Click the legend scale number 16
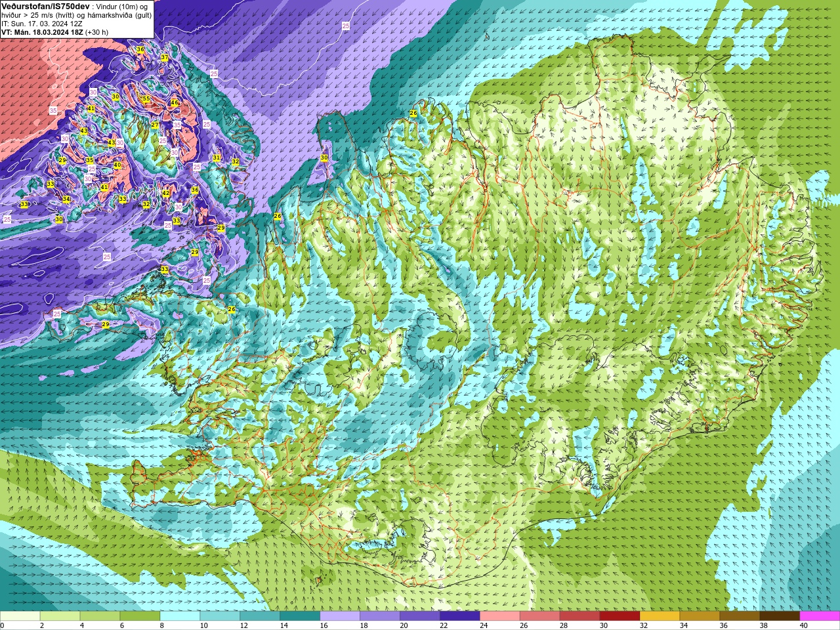 click(x=324, y=625)
